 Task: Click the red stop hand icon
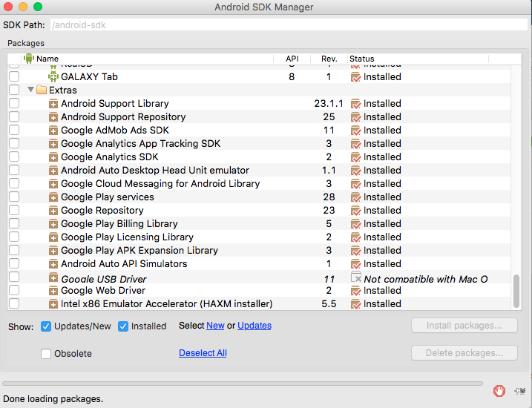(x=501, y=390)
